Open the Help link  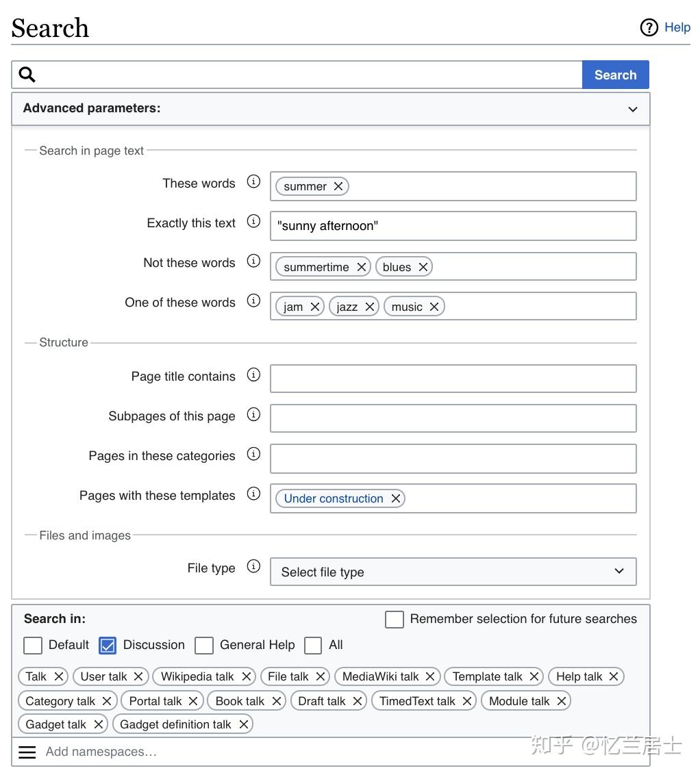677,27
